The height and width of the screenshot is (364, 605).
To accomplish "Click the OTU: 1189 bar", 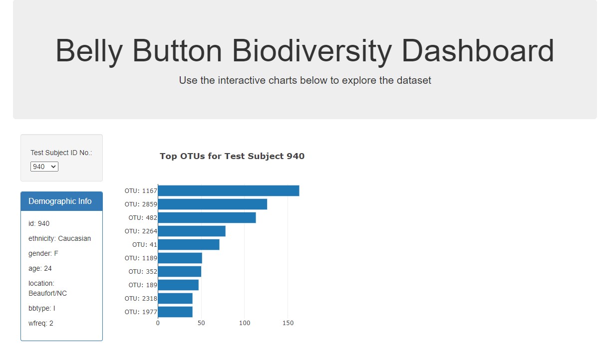I will pyautogui.click(x=180, y=258).
